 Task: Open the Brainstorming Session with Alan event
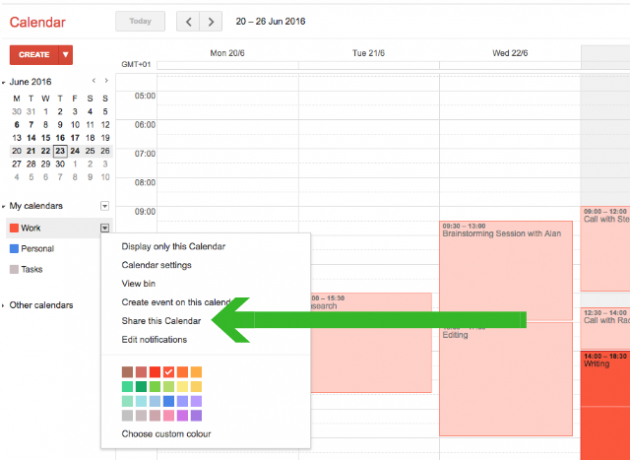pyautogui.click(x=506, y=270)
